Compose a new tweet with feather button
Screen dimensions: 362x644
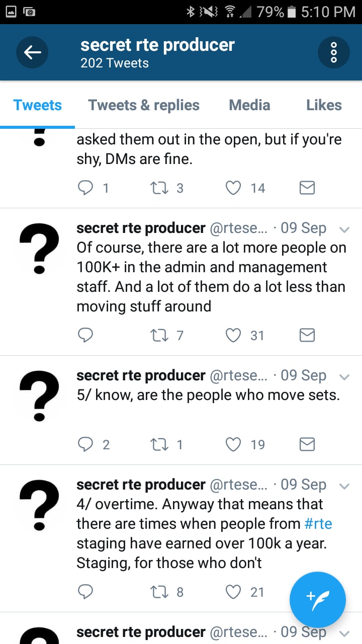point(318,600)
